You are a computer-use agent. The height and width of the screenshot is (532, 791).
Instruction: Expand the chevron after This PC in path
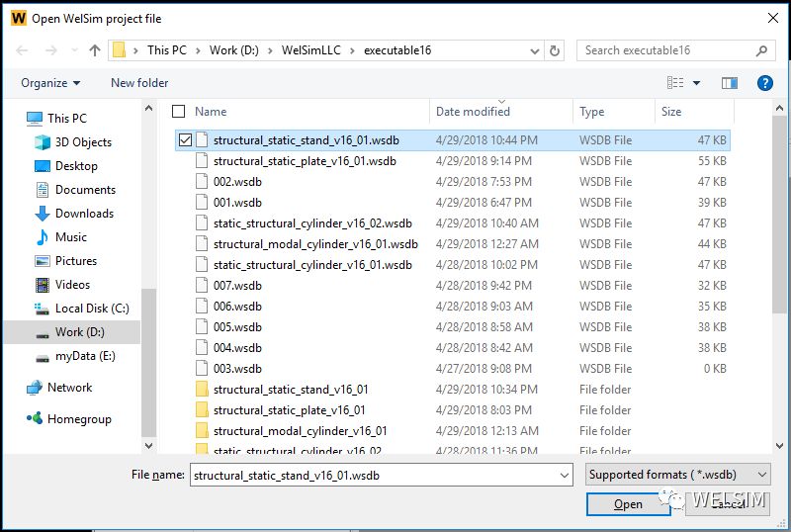[x=198, y=50]
